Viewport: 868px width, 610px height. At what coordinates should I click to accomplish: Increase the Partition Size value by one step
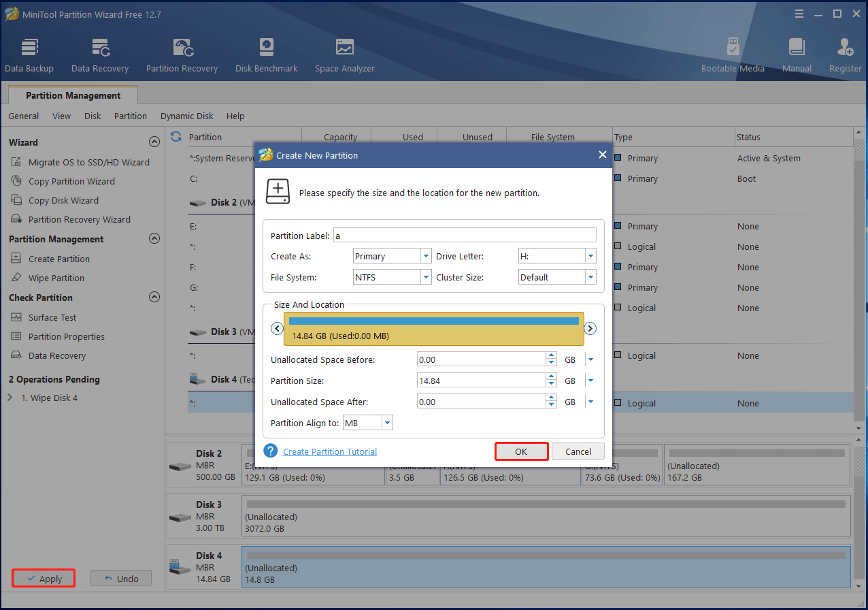[551, 377]
